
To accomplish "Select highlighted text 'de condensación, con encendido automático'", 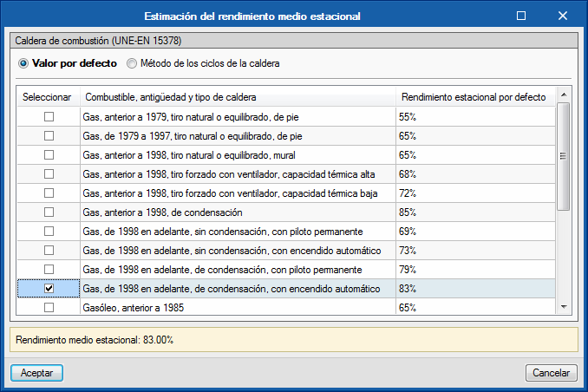I will coord(287,289).
